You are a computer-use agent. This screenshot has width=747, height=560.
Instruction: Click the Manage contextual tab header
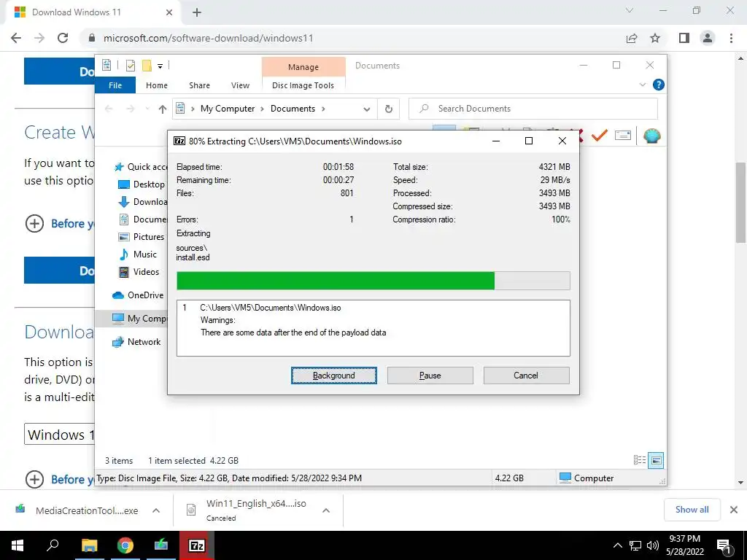tap(303, 67)
